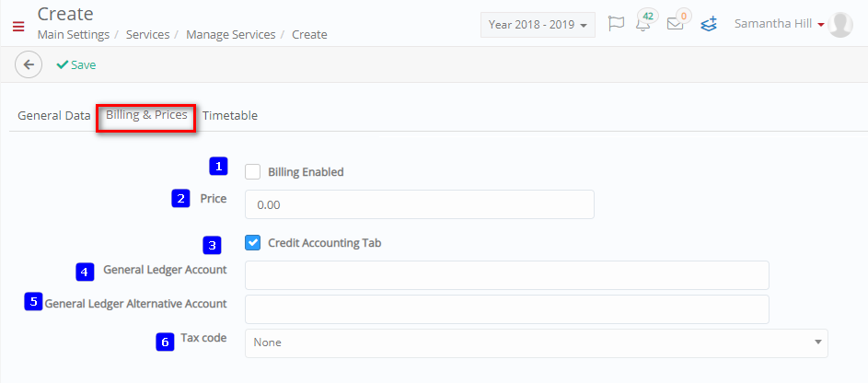This screenshot has height=383, width=868.
Task: Click the user avatar picture
Action: click(840, 24)
